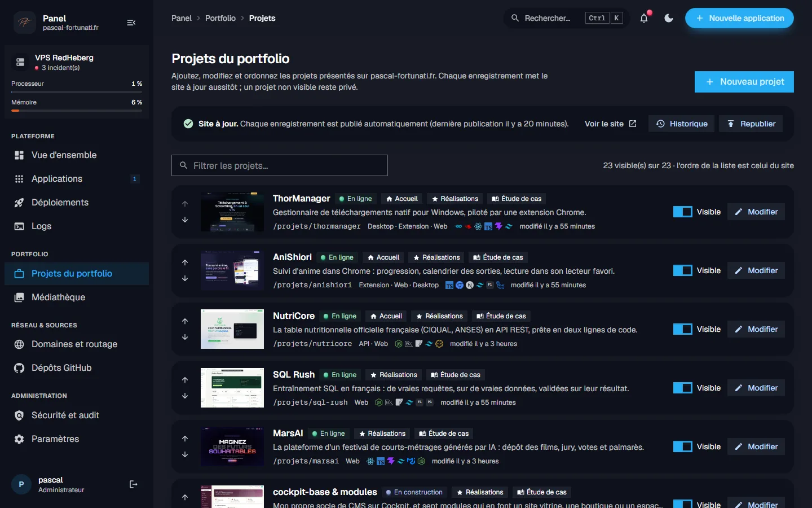Viewport: 812px width, 508px height.
Task: Toggle SQL Rush Visible switch
Action: click(x=683, y=388)
